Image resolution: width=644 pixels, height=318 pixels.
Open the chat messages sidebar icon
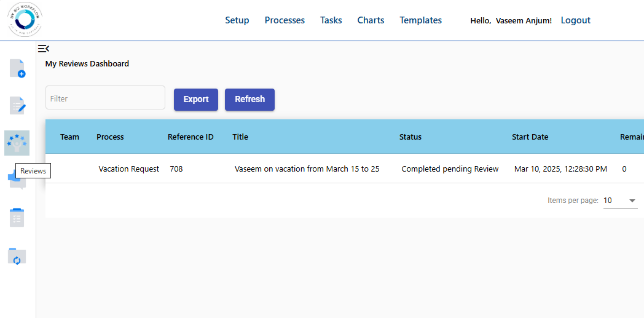point(17,181)
